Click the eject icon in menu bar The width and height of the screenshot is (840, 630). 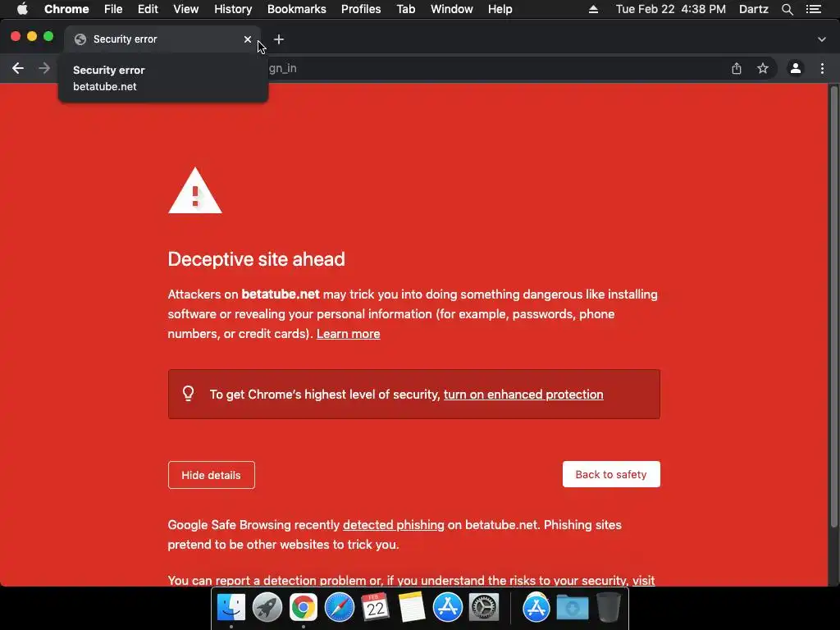click(593, 9)
